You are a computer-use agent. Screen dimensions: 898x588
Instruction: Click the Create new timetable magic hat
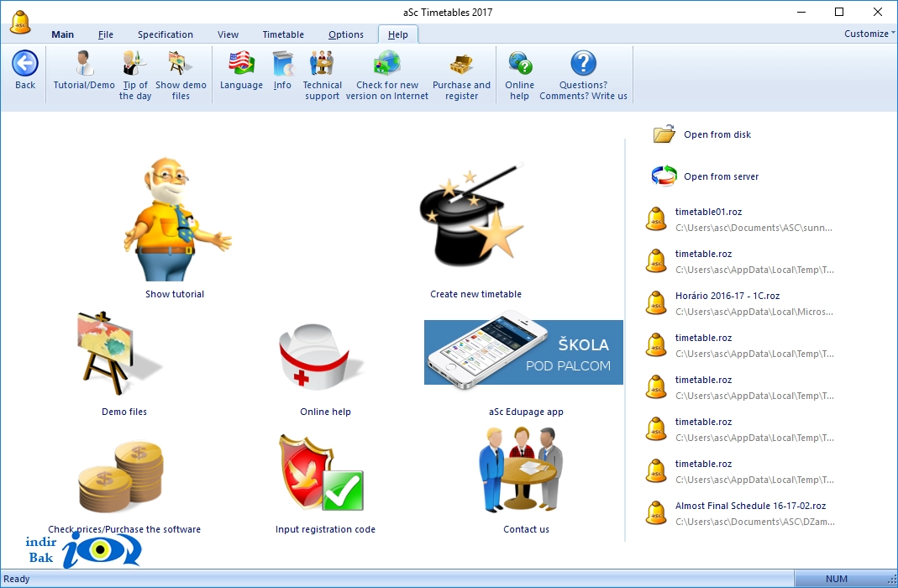pyautogui.click(x=472, y=215)
